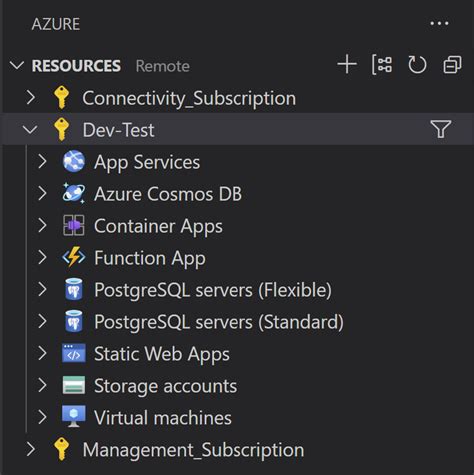Click the RESOURCES section header text

[76, 66]
